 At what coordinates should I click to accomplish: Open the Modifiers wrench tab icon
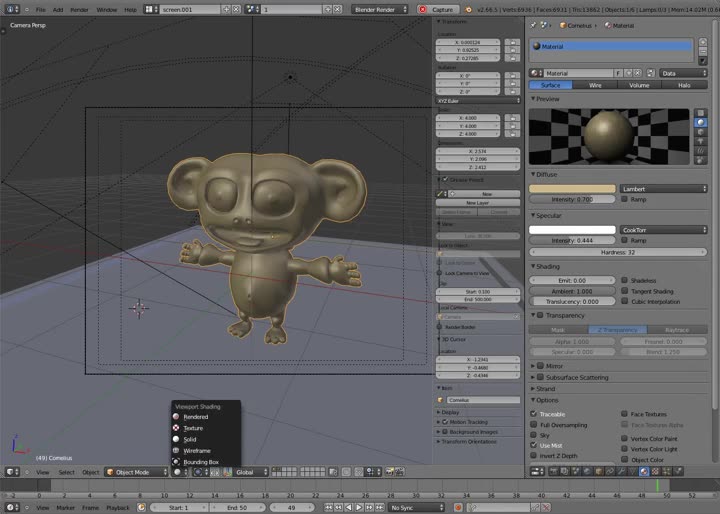[621, 471]
